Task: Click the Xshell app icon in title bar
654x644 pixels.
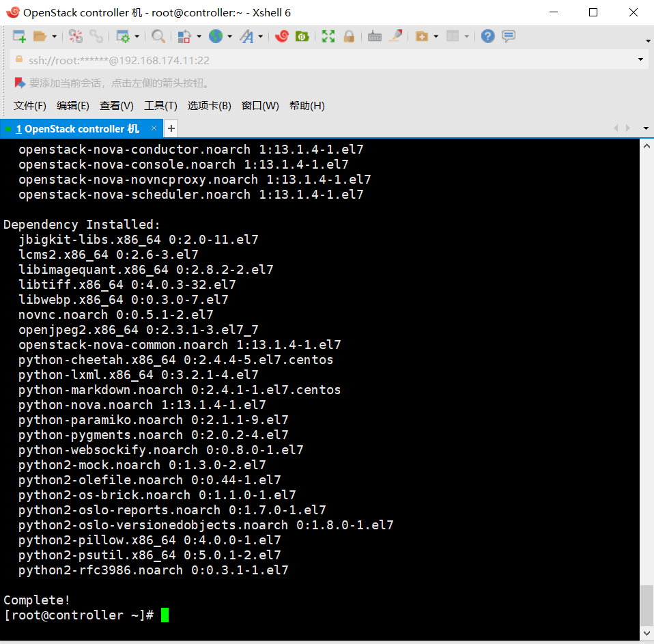Action: click(13, 12)
